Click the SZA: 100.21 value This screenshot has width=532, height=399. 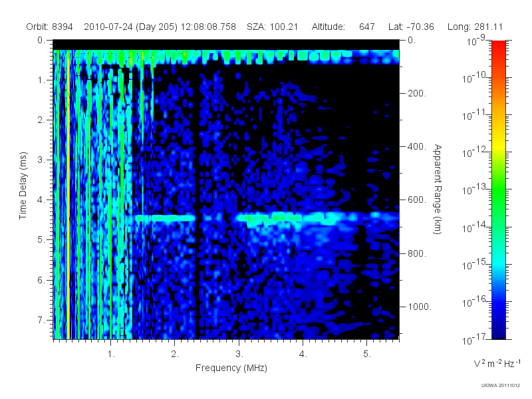click(x=272, y=27)
